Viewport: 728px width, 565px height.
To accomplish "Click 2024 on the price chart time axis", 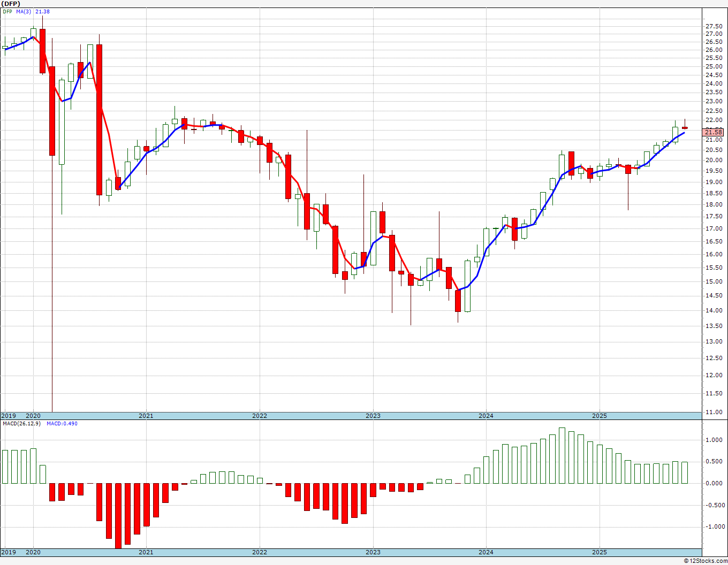I will (486, 416).
